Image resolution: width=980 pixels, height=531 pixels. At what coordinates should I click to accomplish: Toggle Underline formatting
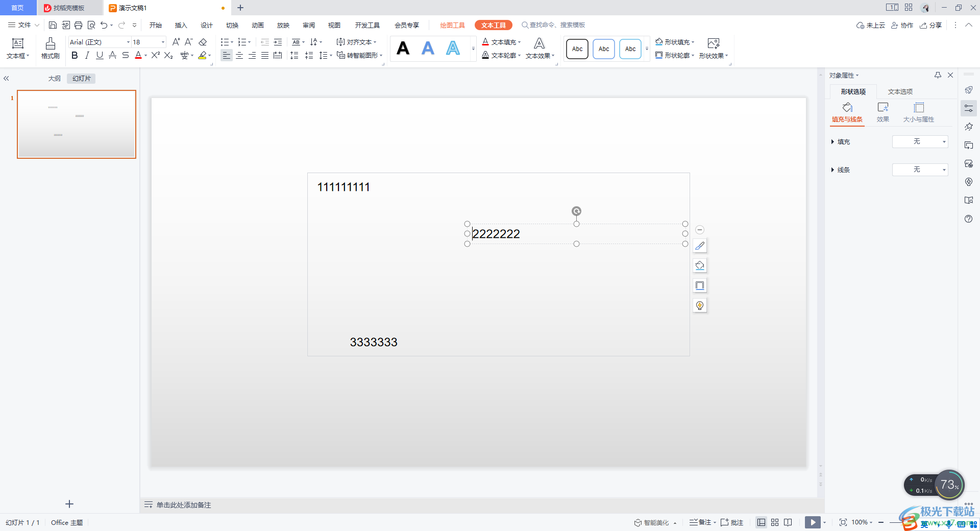pos(100,55)
